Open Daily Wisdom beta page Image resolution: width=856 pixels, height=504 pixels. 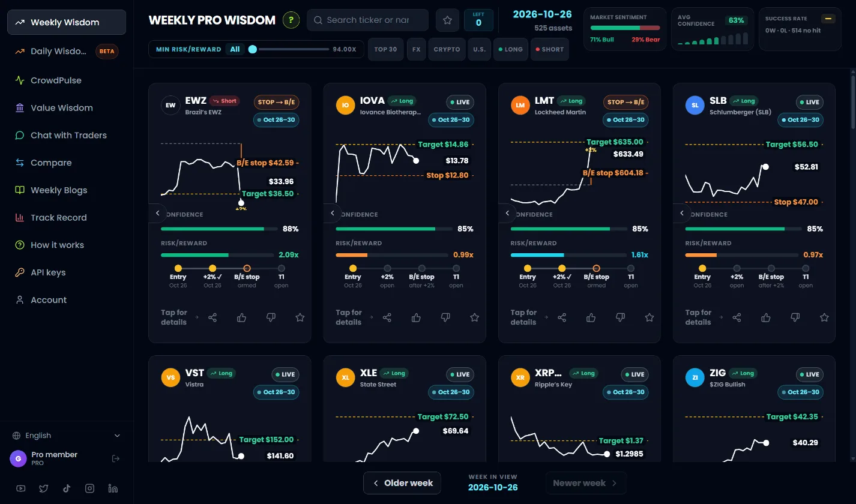pyautogui.click(x=67, y=51)
